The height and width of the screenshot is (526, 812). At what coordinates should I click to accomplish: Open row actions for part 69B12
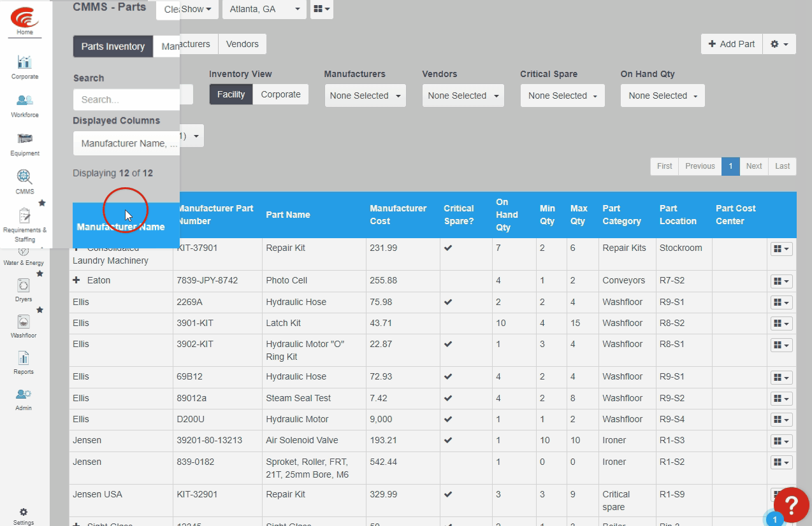click(x=781, y=378)
